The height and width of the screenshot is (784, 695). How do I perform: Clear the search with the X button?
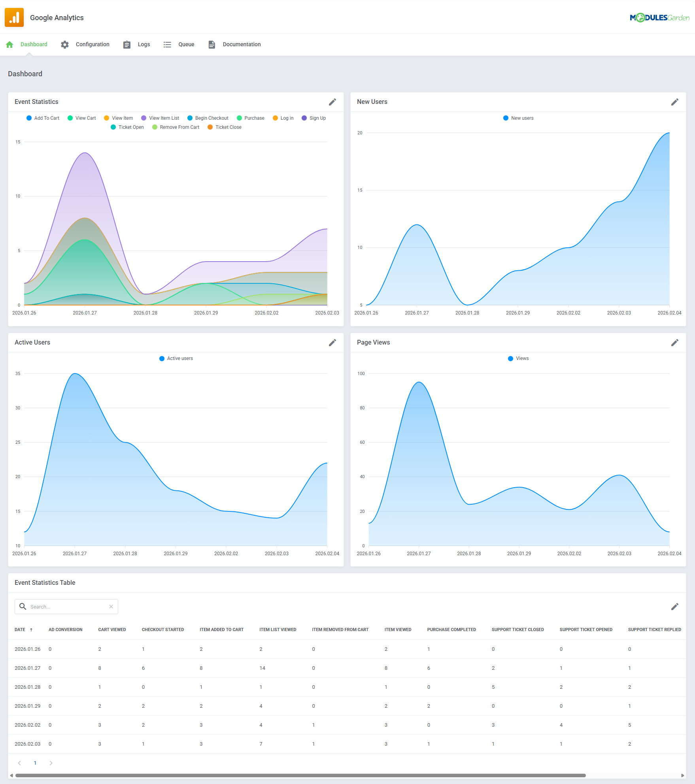111,606
